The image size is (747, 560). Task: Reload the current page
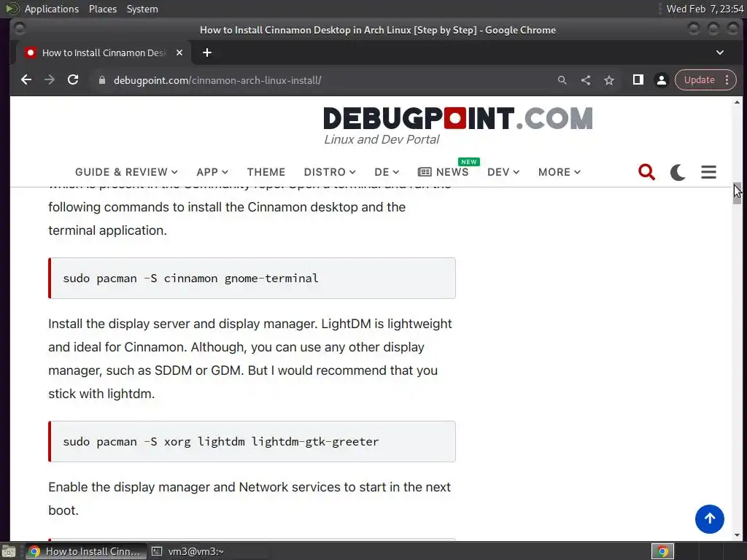pos(73,80)
